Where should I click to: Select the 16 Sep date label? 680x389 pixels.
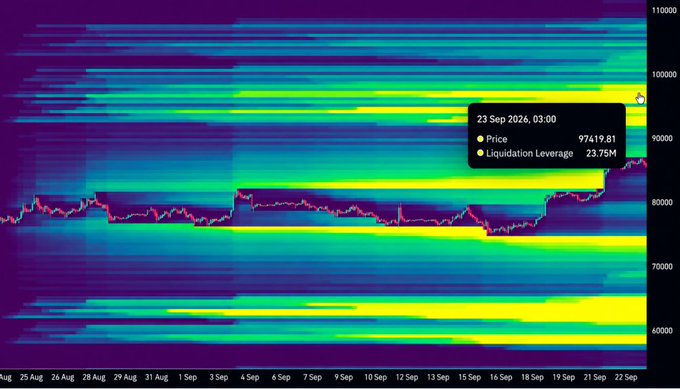tap(501, 377)
